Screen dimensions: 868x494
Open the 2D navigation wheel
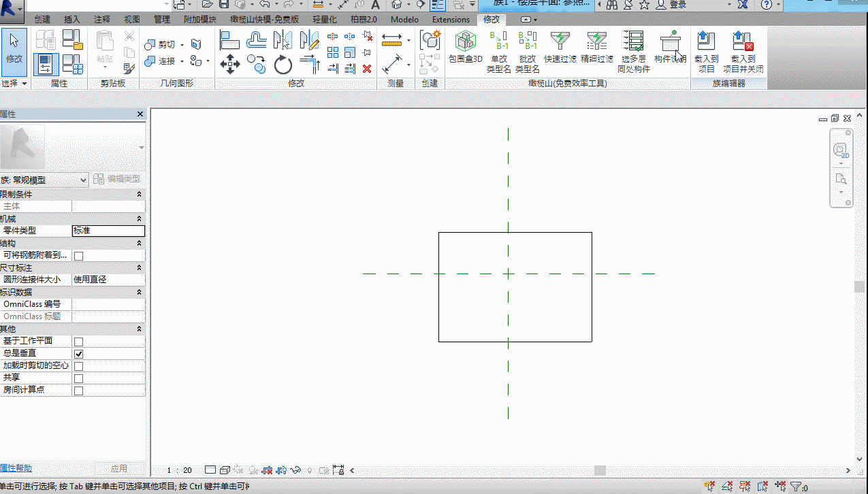pyautogui.click(x=841, y=151)
